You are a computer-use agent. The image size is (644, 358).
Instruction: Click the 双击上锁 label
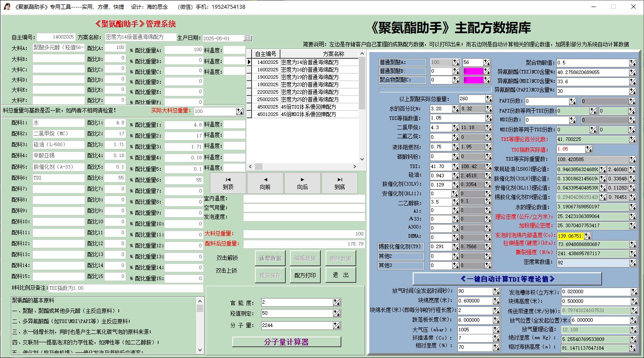click(x=226, y=271)
